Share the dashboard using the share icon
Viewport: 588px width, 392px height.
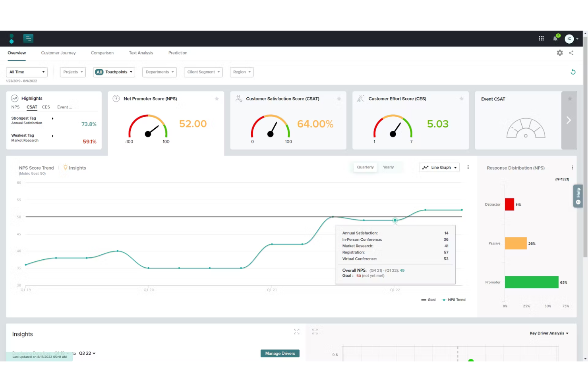click(571, 53)
